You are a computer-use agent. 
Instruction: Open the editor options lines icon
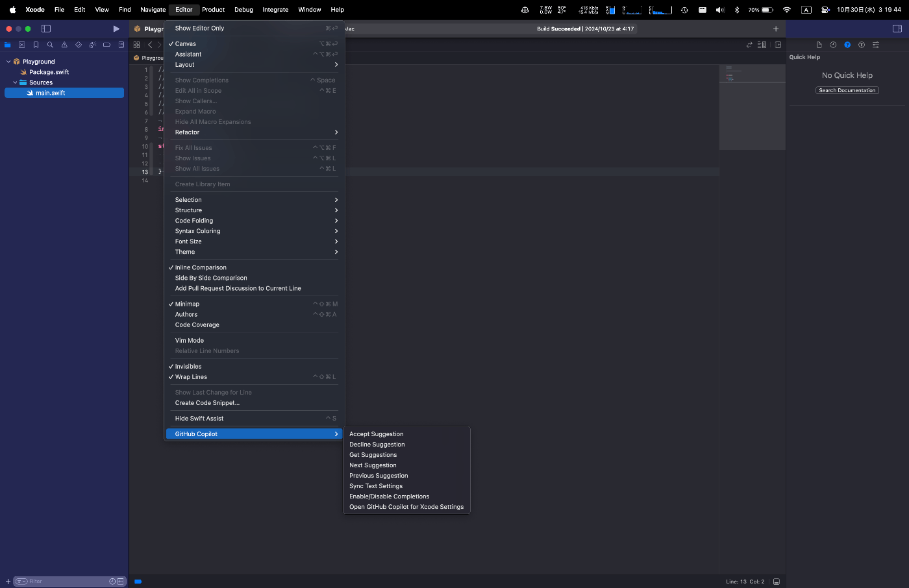click(x=762, y=45)
